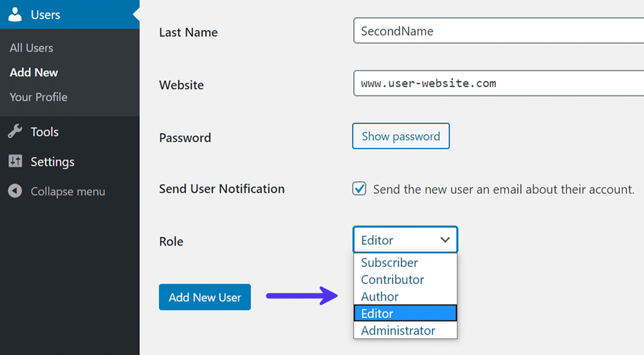Go to Your Profile submenu item
The height and width of the screenshot is (355, 644).
(x=39, y=97)
